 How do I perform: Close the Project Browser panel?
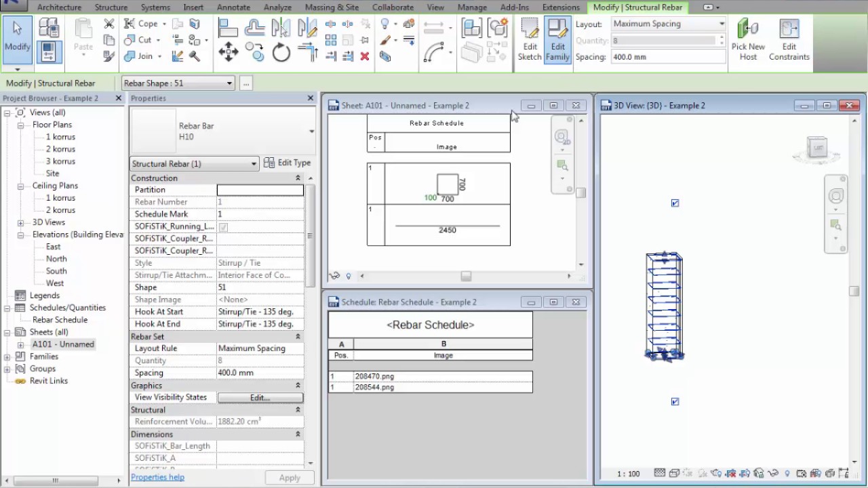point(118,98)
